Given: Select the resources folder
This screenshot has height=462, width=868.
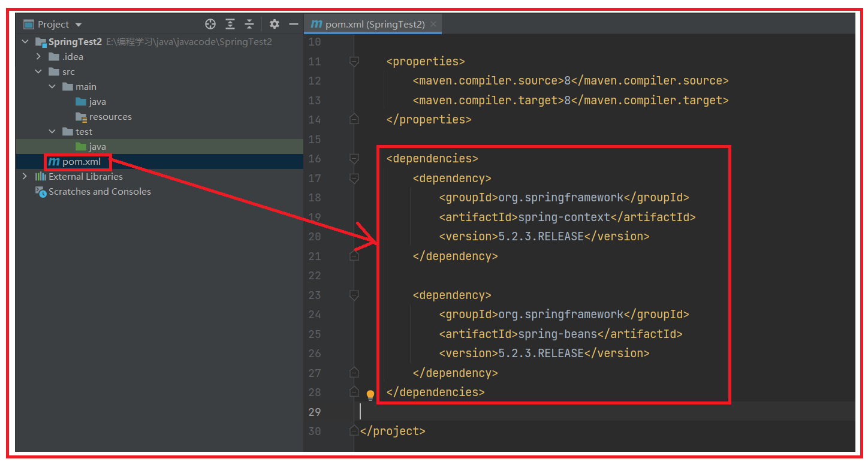Looking at the screenshot, I should pos(110,116).
